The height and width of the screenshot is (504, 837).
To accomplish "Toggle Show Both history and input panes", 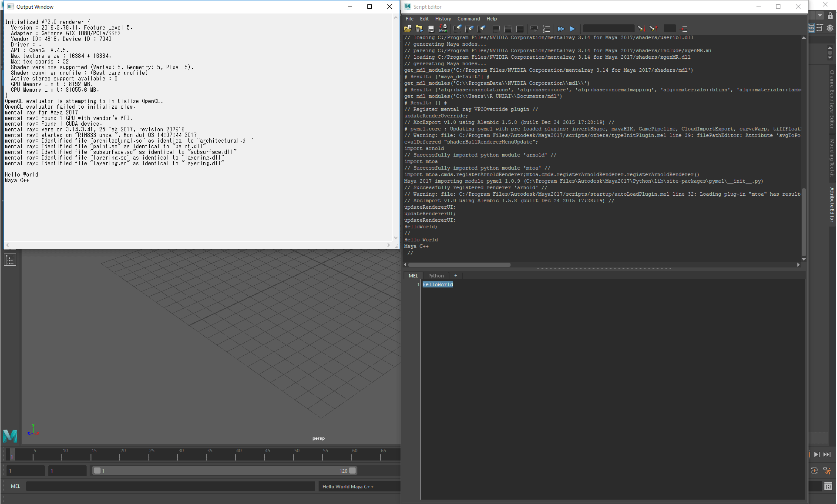I will 520,29.
